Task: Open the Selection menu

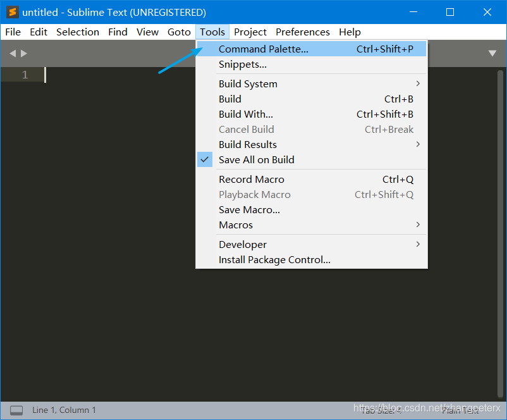Action: [78, 32]
